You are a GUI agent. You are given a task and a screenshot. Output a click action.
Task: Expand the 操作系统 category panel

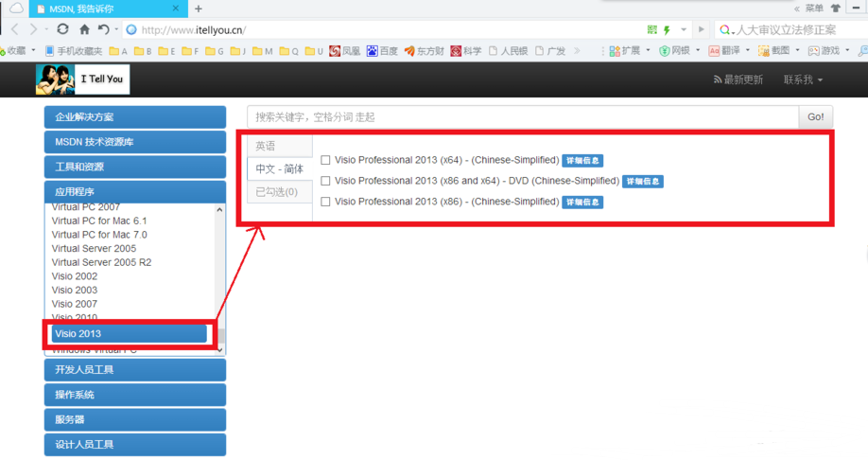tap(134, 395)
